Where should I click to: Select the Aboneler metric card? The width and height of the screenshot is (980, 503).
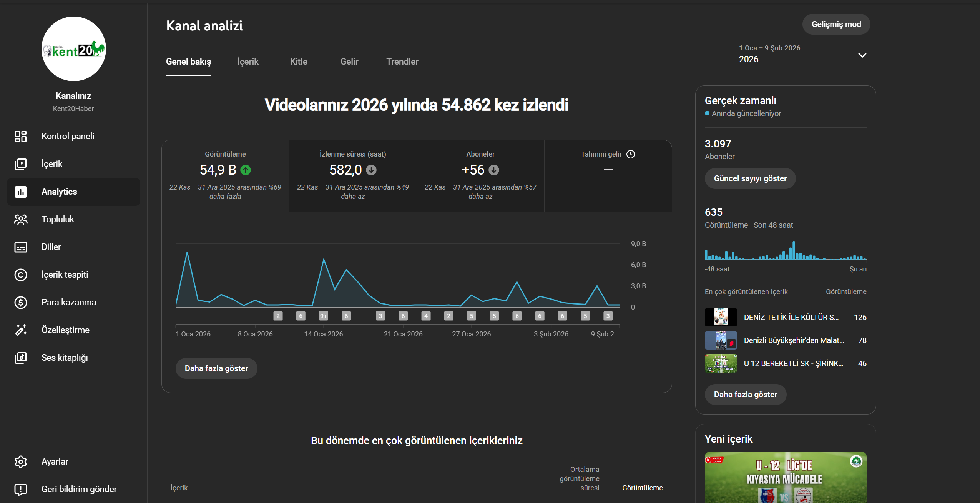[480, 175]
